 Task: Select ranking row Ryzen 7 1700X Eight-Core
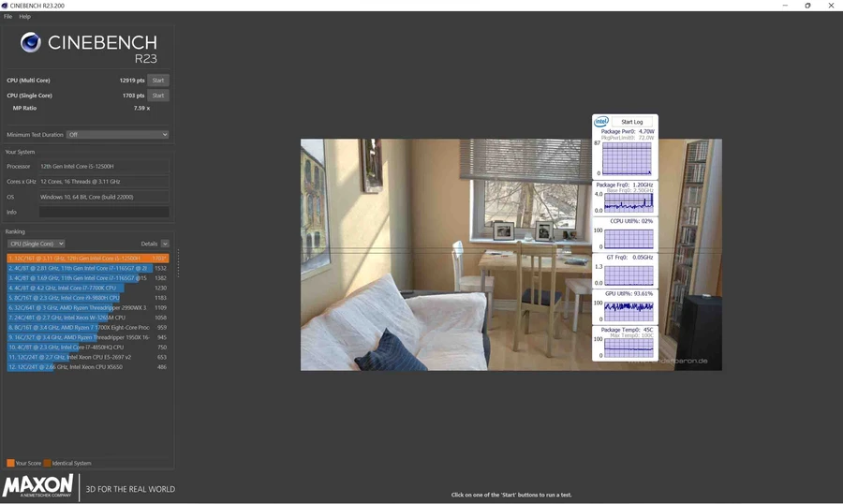pos(88,327)
